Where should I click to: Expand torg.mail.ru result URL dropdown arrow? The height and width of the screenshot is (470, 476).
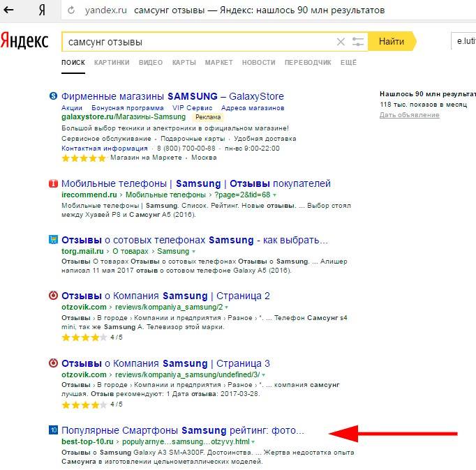tap(193, 252)
